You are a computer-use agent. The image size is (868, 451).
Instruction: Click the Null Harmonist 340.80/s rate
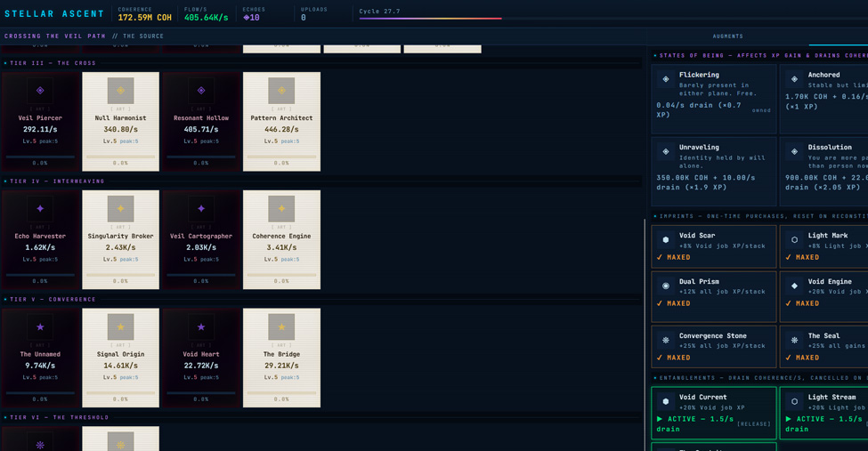[x=121, y=130]
